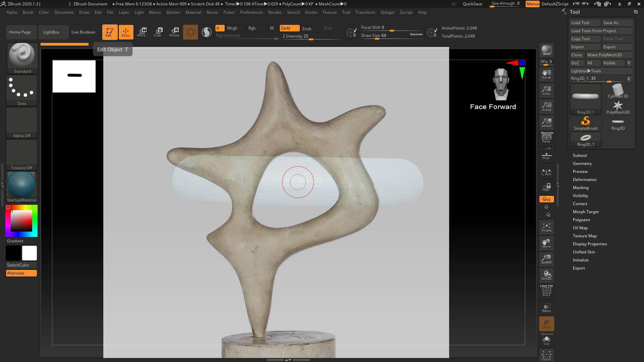Pick a color in the color picker

(x=21, y=221)
